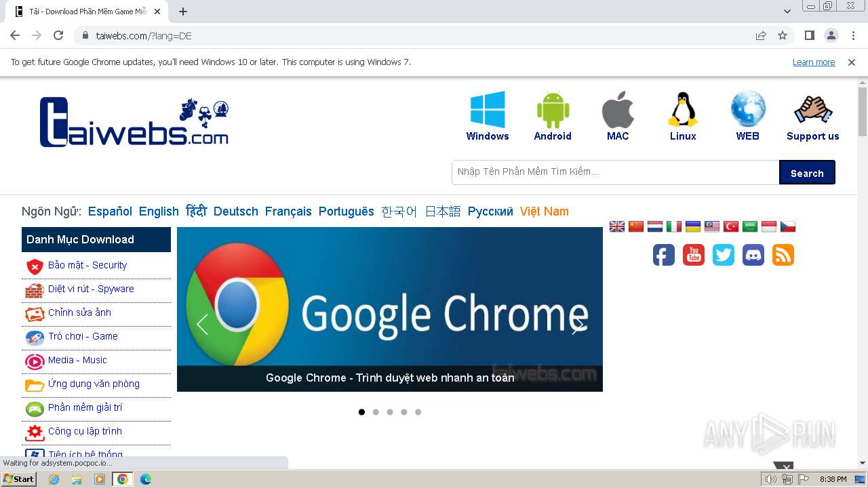Reload the current page
868x488 pixels.
click(58, 35)
